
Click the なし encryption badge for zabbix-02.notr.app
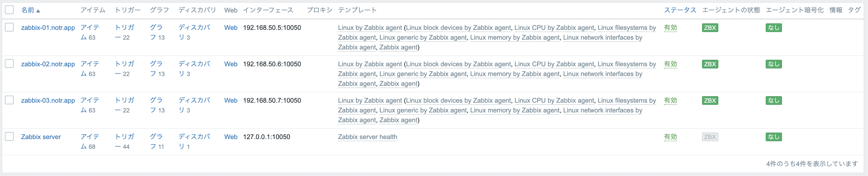[773, 64]
